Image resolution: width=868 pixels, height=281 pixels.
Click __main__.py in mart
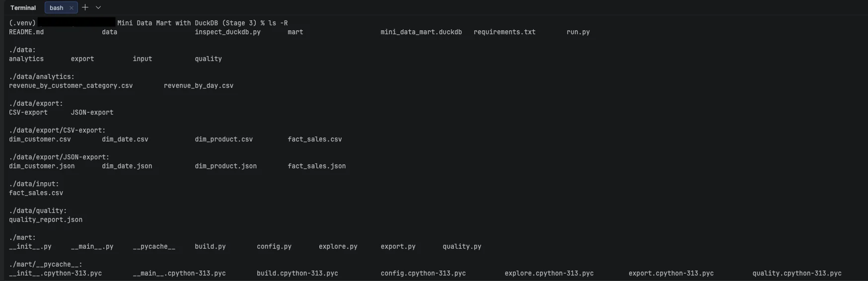pyautogui.click(x=92, y=247)
